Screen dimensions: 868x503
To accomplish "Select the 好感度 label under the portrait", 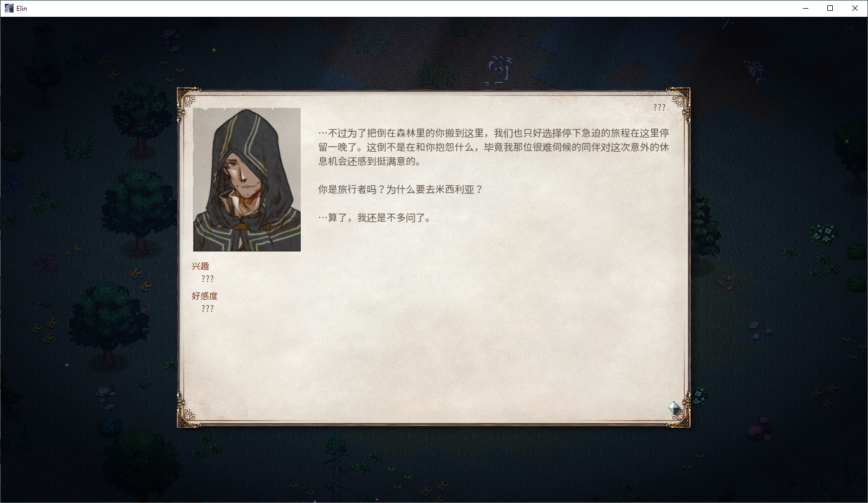I will coord(204,296).
